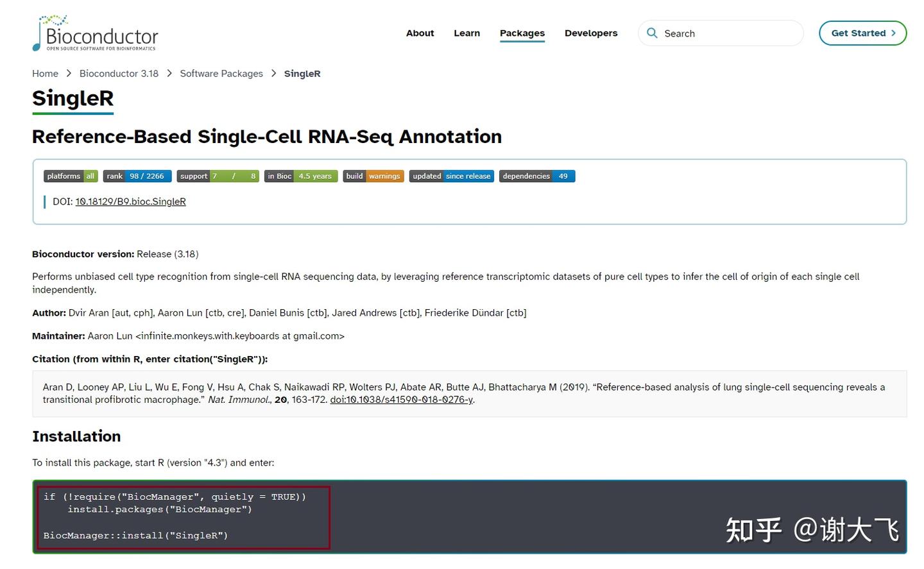Click the 'dependencies 49' badge
The height and width of the screenshot is (569, 924).
coord(536,176)
